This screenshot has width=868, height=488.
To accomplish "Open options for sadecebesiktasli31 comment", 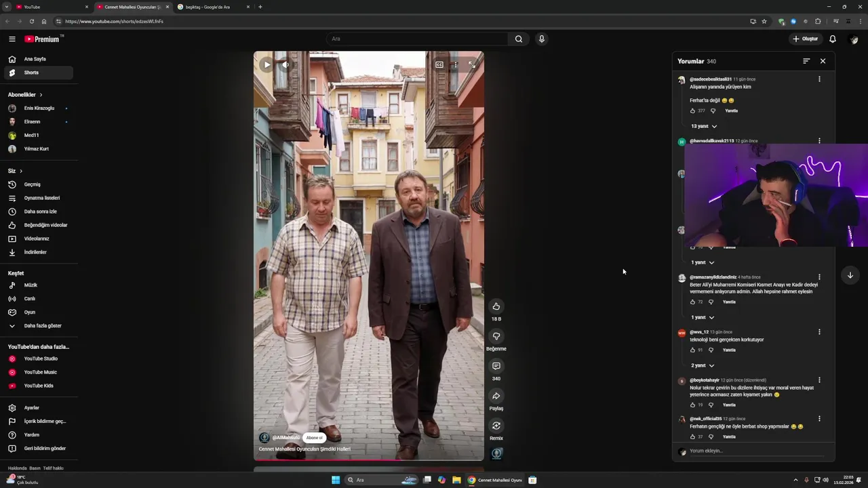I will (819, 79).
